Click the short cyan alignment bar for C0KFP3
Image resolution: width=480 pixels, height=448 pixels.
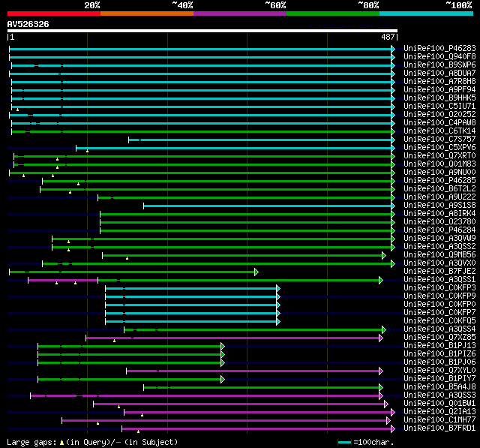(x=191, y=288)
